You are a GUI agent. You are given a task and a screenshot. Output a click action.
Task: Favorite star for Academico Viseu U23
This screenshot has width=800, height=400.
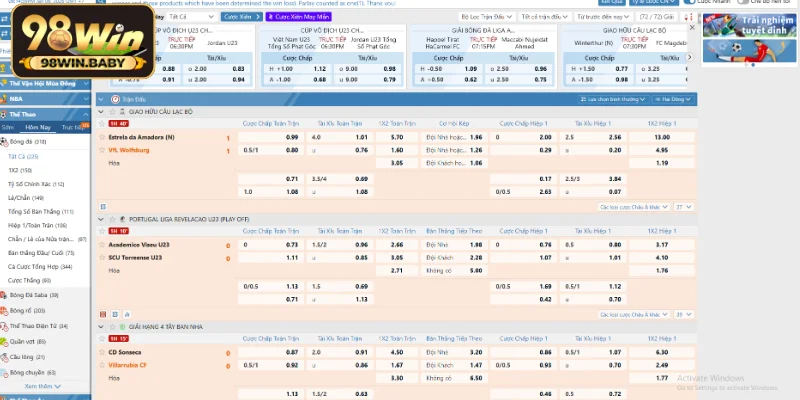coord(103,245)
